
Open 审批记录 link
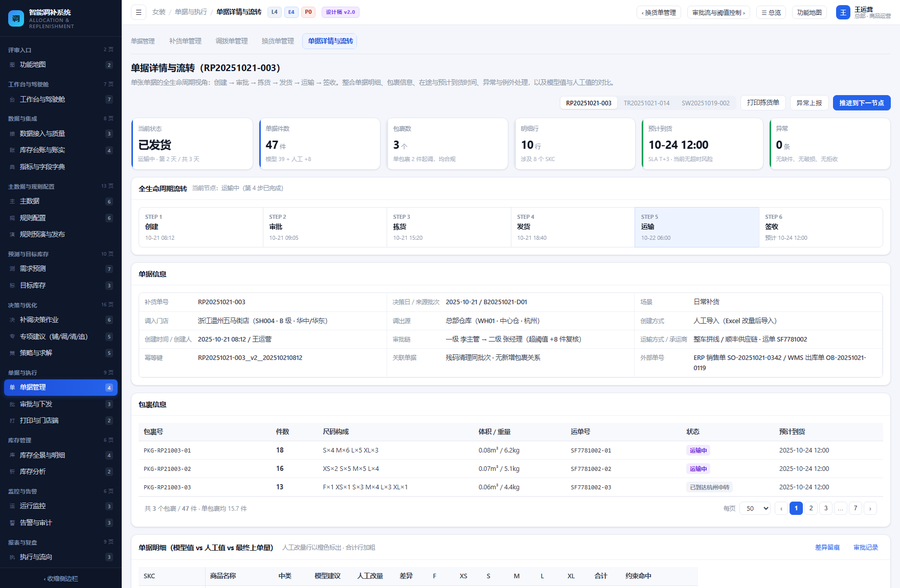(866, 548)
